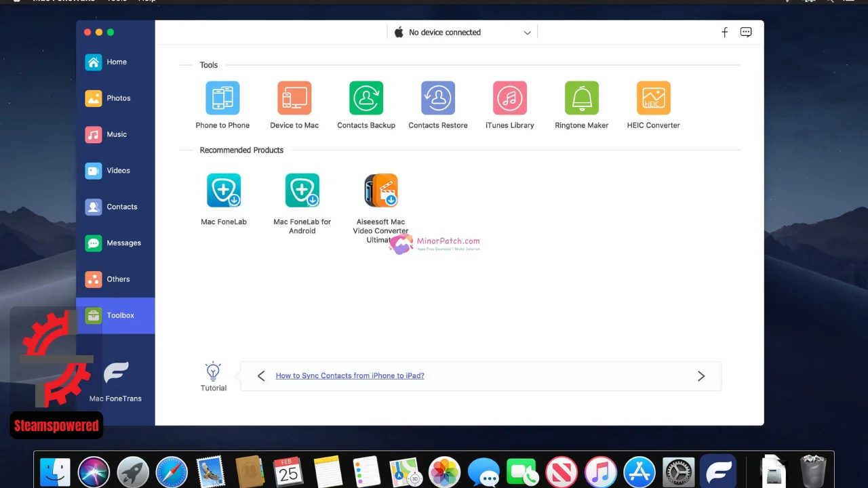Screen dimensions: 868x488
Task: Launch Siri from the dock
Action: click(94, 472)
